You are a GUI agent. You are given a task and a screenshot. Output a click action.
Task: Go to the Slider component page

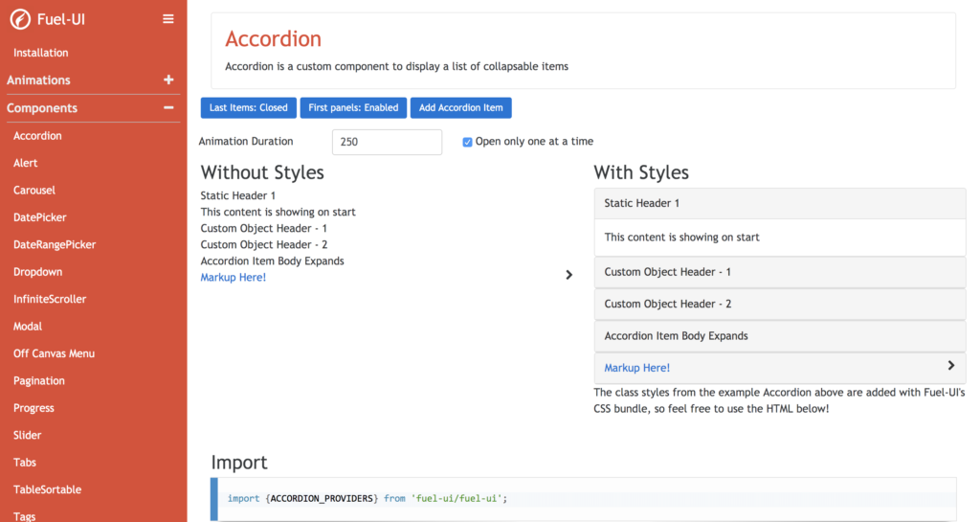pos(28,435)
